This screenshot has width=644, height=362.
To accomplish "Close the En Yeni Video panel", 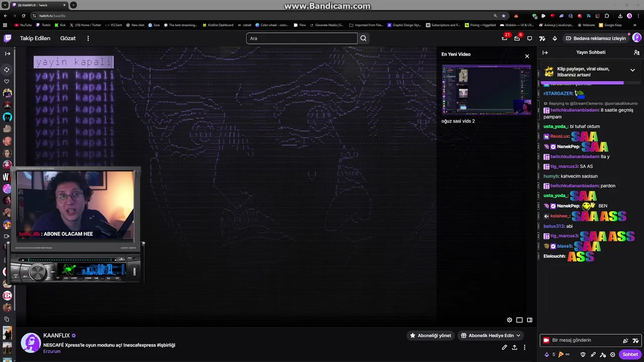I will [527, 56].
